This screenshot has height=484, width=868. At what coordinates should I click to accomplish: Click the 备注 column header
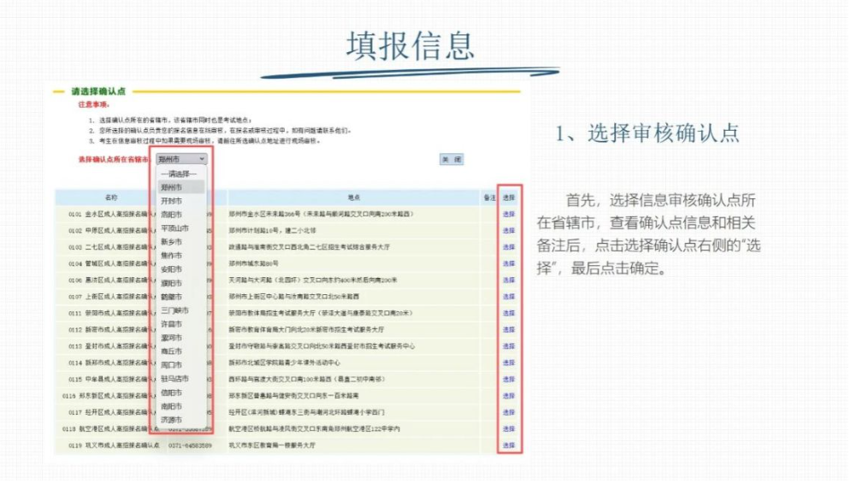click(490, 198)
